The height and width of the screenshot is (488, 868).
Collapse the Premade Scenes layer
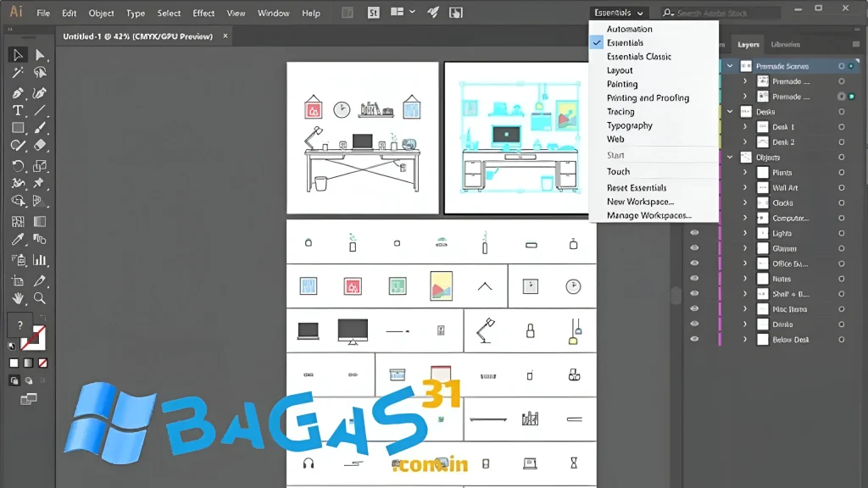click(x=730, y=66)
